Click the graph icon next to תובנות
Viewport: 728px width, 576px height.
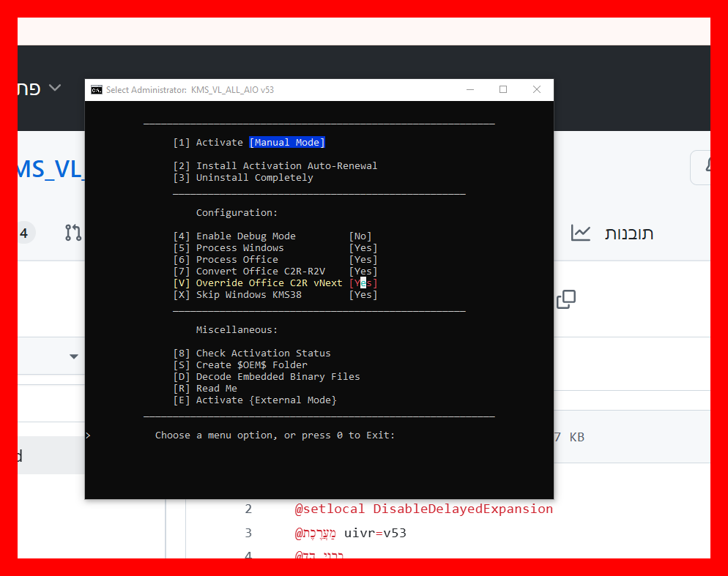pos(580,233)
